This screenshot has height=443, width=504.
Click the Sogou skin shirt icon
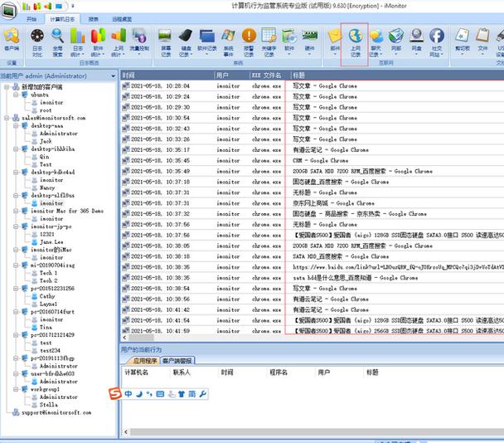(182, 394)
